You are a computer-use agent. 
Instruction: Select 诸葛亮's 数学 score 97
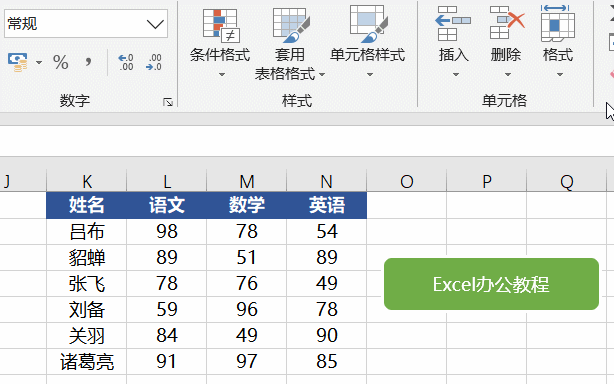pyautogui.click(x=247, y=361)
